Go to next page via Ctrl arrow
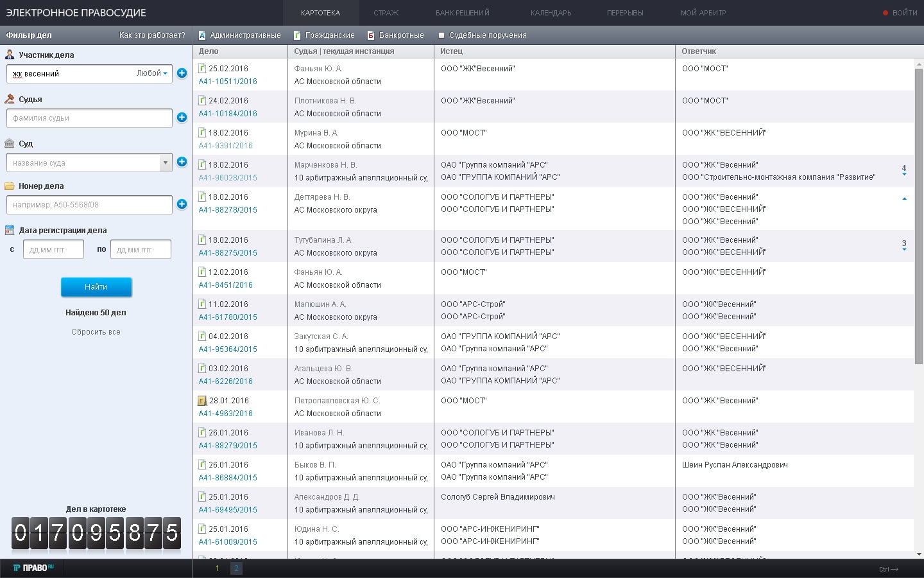Image resolution: width=924 pixels, height=578 pixels. click(x=889, y=569)
